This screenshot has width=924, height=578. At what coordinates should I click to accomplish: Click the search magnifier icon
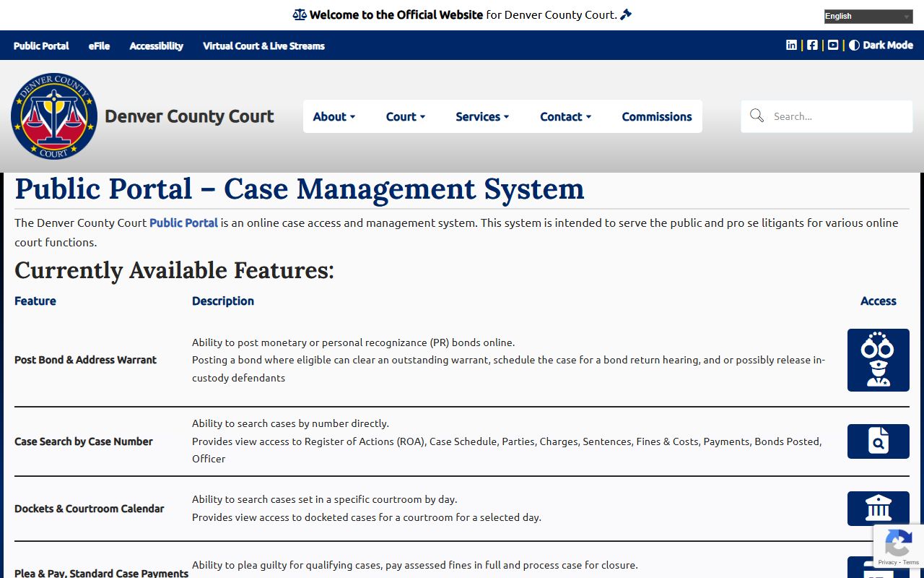point(757,116)
